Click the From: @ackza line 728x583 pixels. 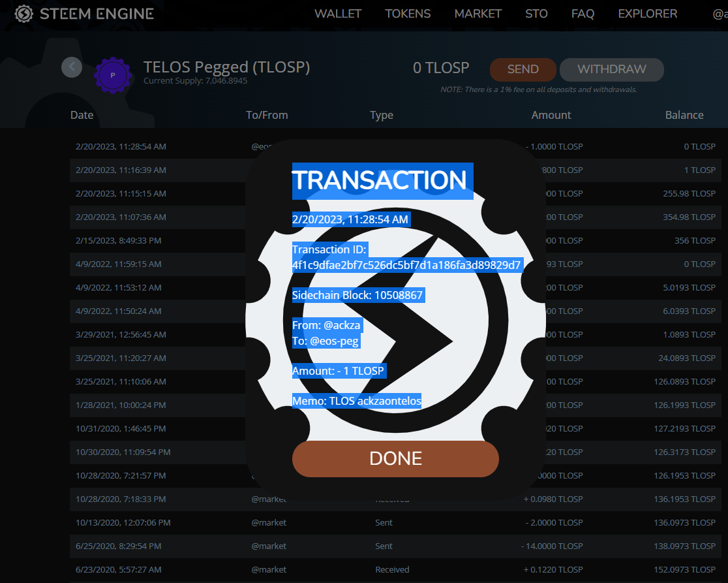pos(326,325)
